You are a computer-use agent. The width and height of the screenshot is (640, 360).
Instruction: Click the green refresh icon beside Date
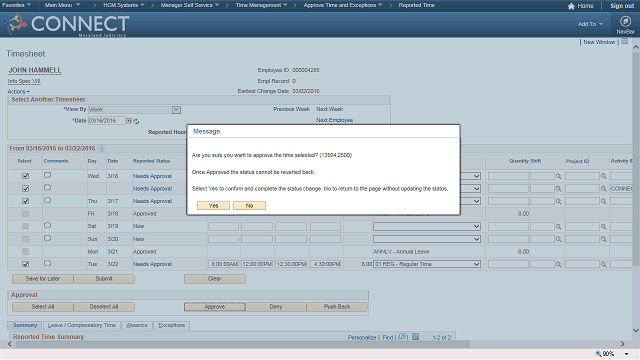tap(136, 121)
